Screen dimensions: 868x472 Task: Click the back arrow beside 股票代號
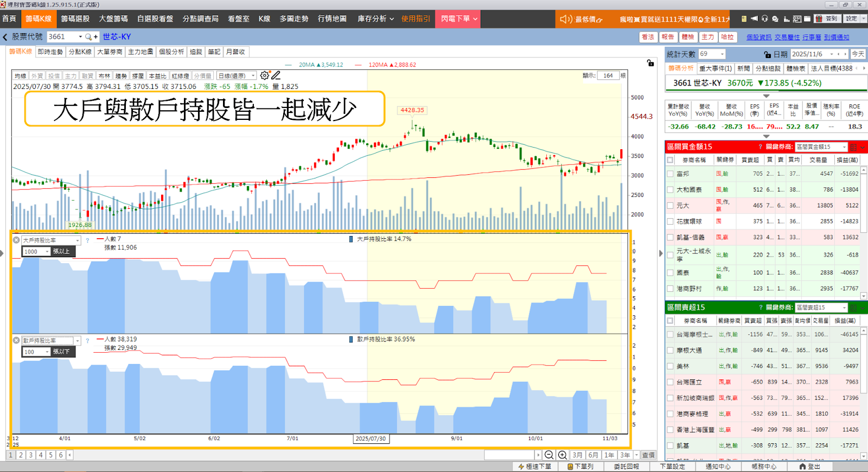click(x=5, y=37)
